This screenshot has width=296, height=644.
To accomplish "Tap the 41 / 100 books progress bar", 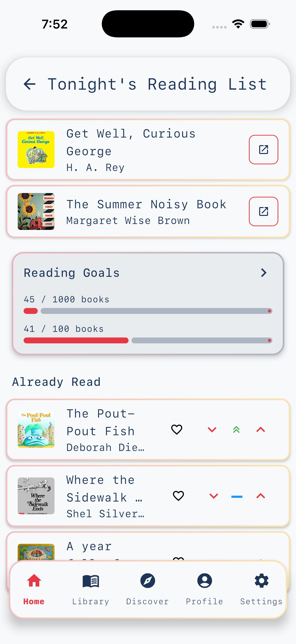I will pyautogui.click(x=148, y=340).
